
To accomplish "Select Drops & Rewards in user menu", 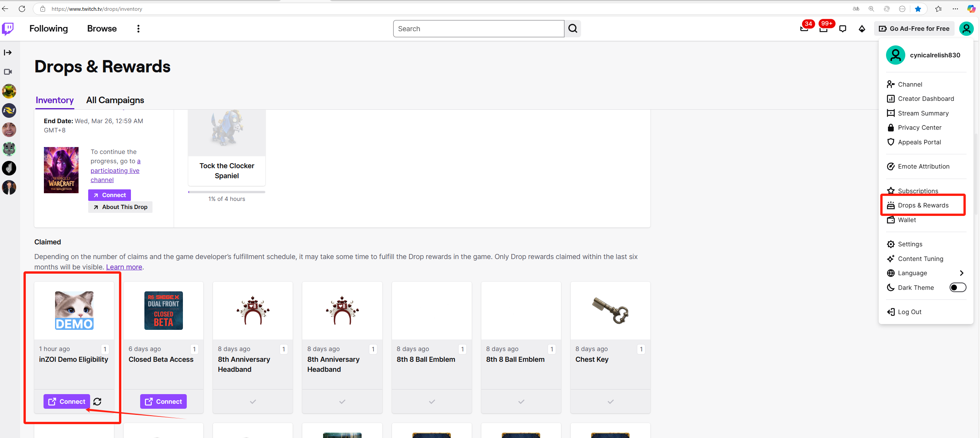I will [x=926, y=205].
